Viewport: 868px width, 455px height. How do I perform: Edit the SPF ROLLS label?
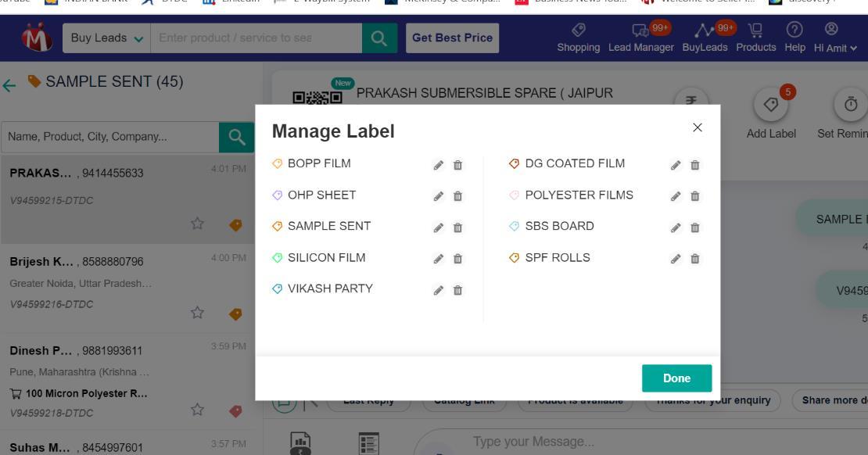click(676, 259)
